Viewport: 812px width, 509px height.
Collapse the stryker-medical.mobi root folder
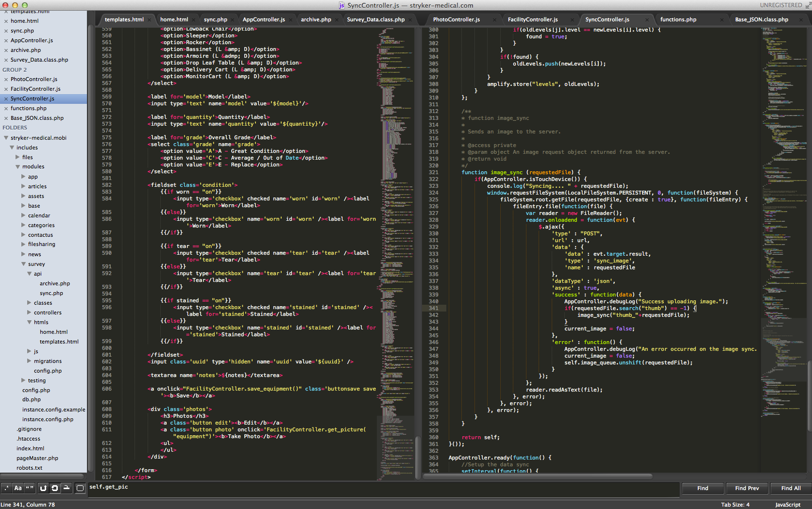(x=6, y=138)
